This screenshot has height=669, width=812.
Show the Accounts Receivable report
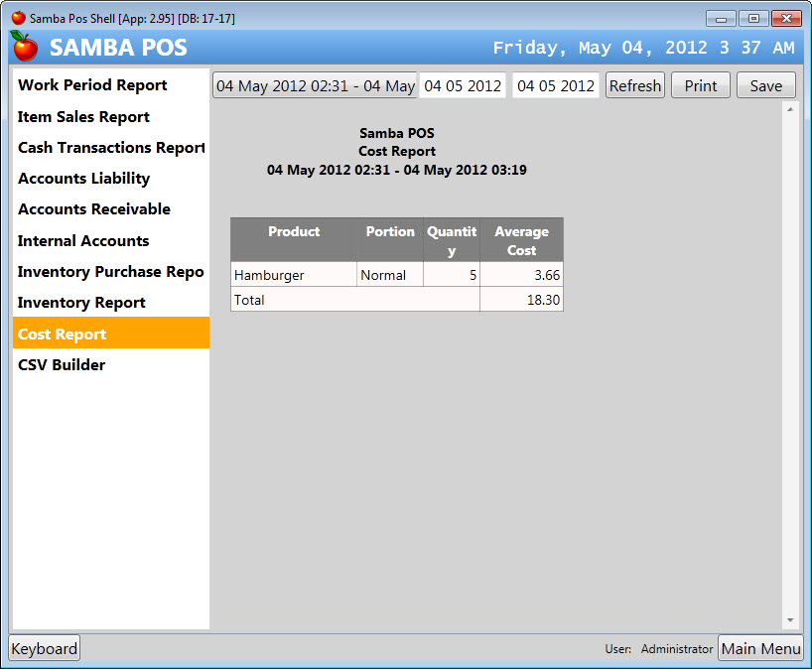(x=111, y=209)
